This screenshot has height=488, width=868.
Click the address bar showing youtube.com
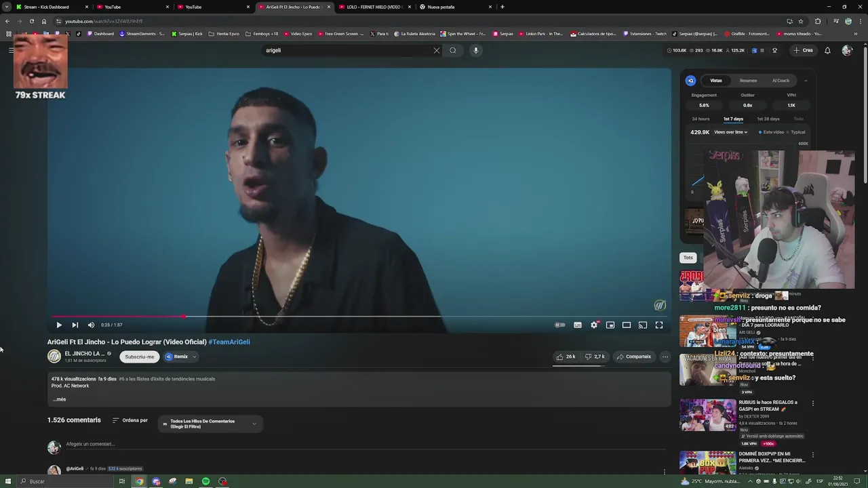click(x=420, y=21)
